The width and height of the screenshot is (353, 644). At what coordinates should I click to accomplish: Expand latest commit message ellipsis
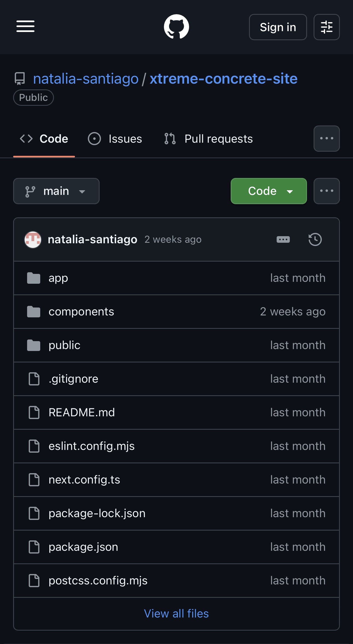click(x=283, y=239)
